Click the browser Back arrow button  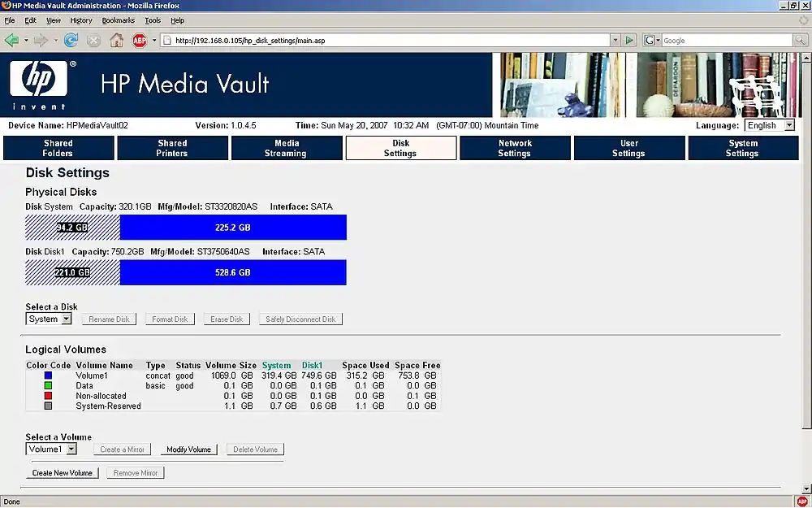tap(11, 40)
